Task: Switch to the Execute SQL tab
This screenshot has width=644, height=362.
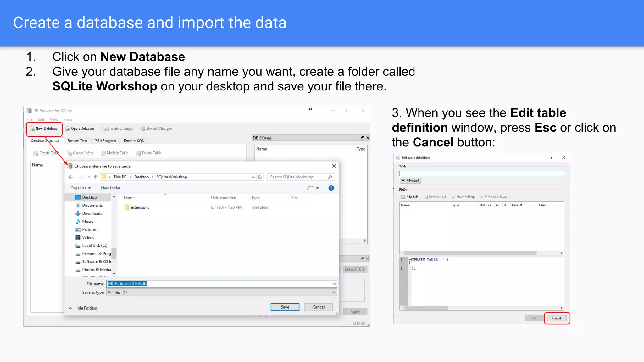Action: point(134,141)
